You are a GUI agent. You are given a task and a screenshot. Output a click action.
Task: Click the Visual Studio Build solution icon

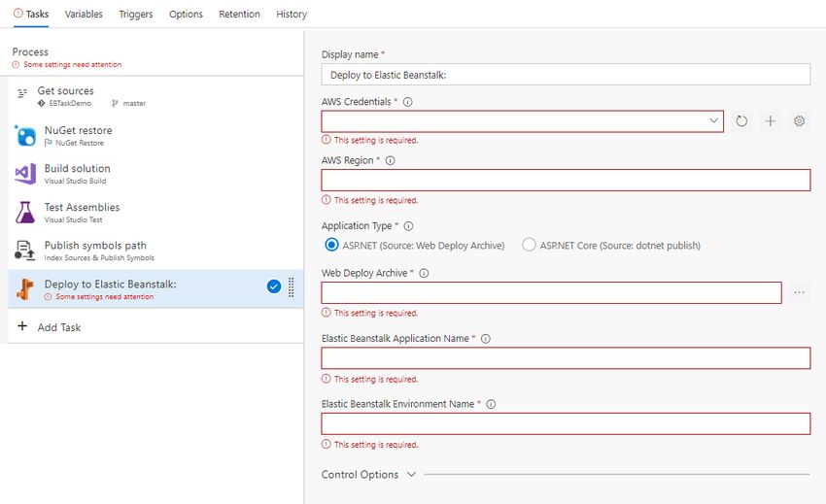pyautogui.click(x=25, y=174)
